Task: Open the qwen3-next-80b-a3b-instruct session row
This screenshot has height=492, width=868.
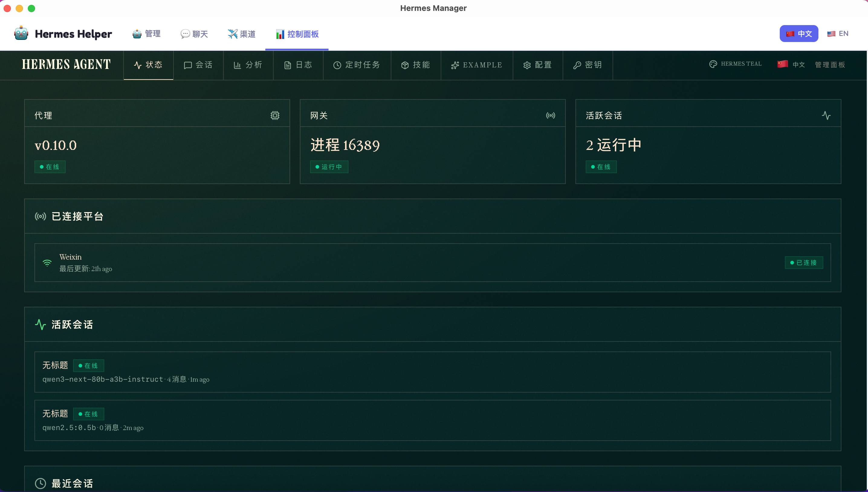Action: pos(432,372)
